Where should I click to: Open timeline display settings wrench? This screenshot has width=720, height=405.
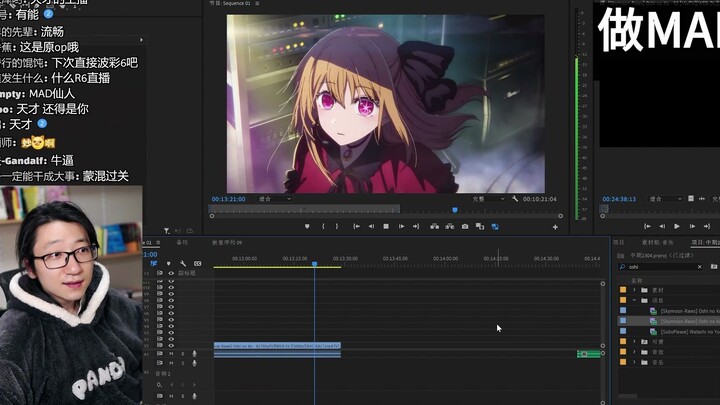pos(183,264)
